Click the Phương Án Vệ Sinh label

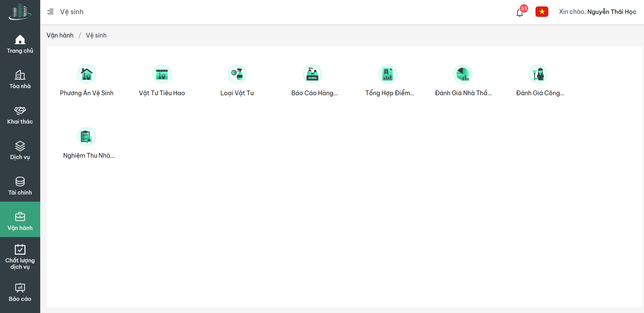pyautogui.click(x=87, y=93)
